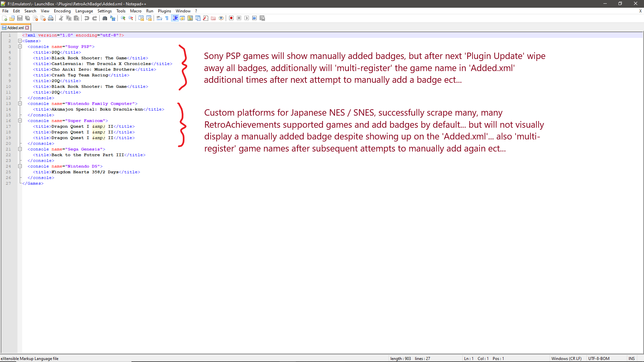Viewport: 644px width, 362px height.
Task: Select the Added.xml tab
Action: [x=15, y=28]
